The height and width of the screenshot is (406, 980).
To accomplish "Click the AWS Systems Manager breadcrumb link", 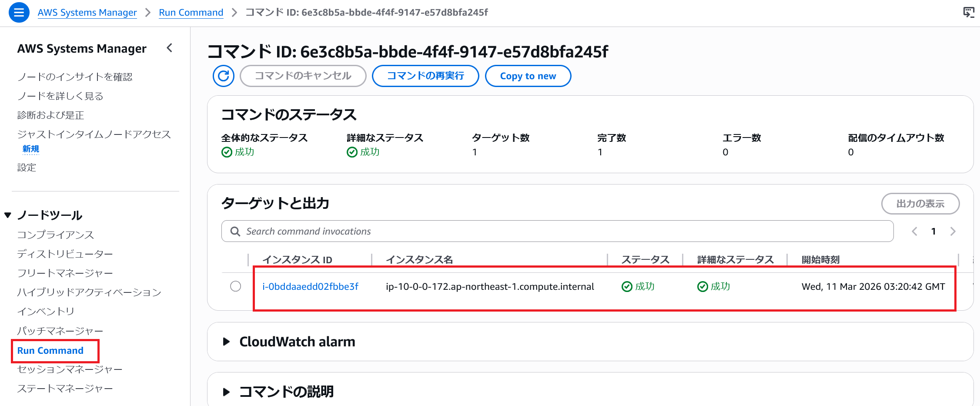I will pos(87,13).
